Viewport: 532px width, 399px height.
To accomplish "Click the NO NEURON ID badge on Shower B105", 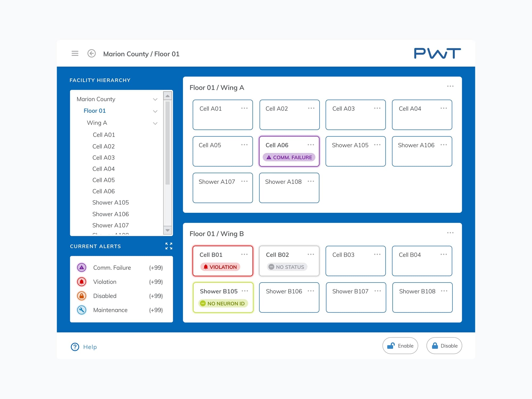I will pyautogui.click(x=223, y=303).
